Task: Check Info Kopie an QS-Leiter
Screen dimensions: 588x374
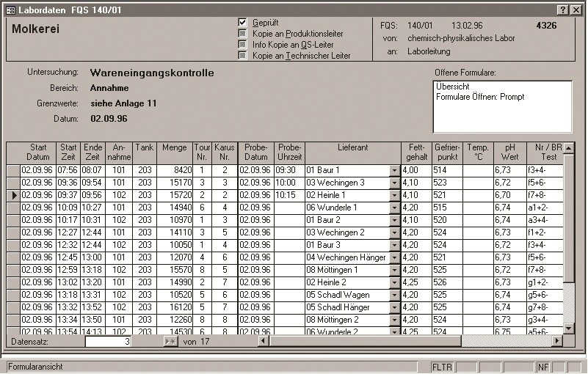Action: [243, 44]
